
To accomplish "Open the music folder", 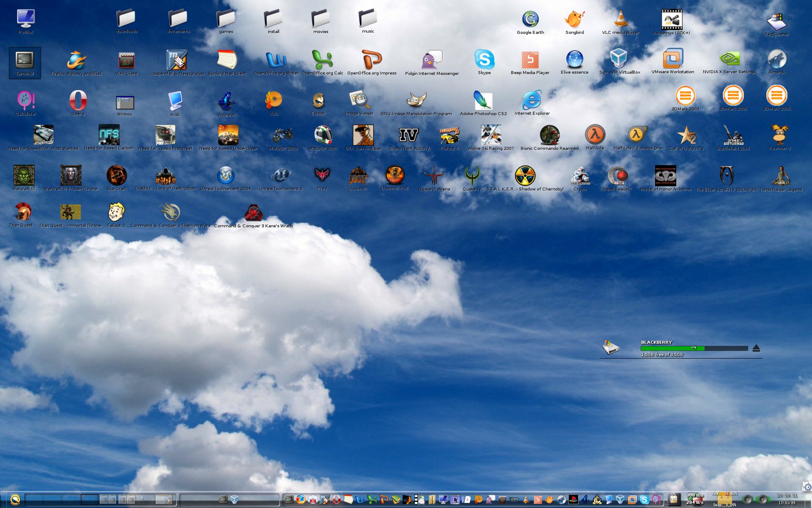I will [368, 21].
